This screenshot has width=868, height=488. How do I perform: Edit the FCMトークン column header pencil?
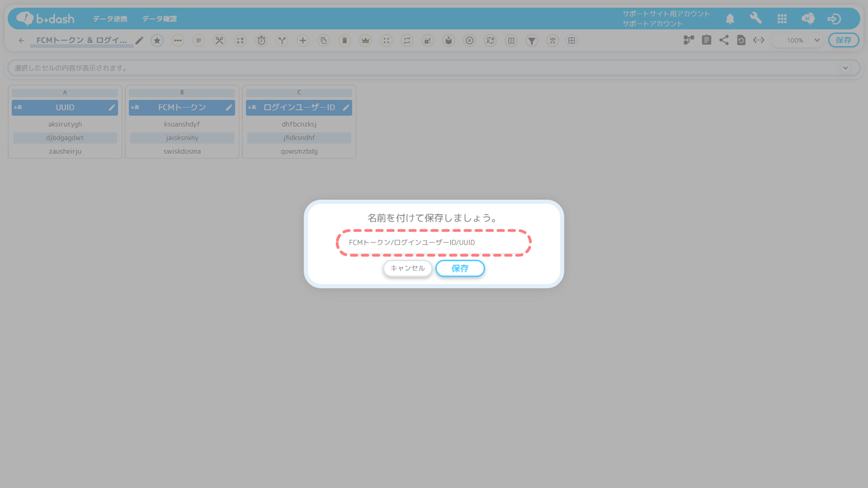229,107
